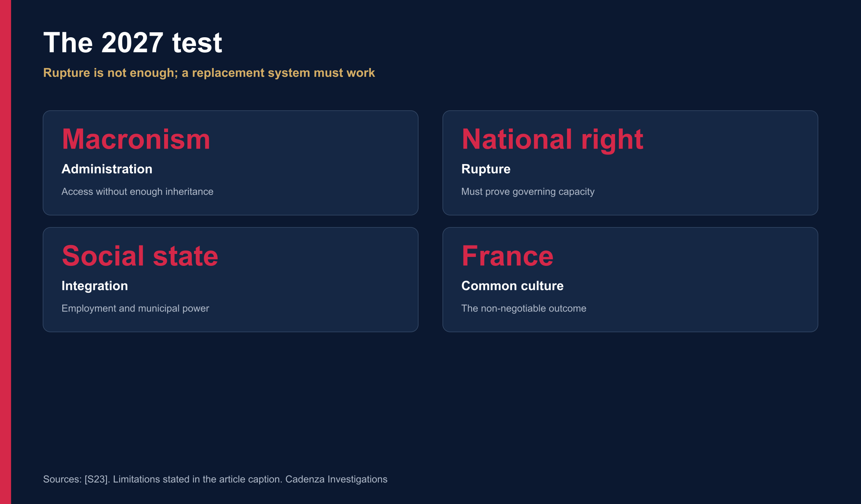This screenshot has height=504, width=861.
Task: Click the 'Macronism' heading
Action: 136,139
